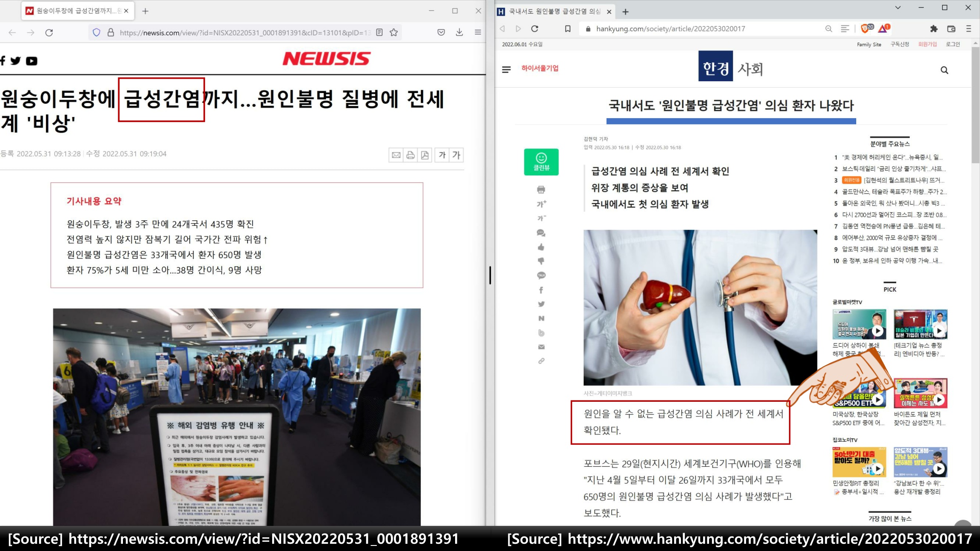Image resolution: width=980 pixels, height=551 pixels.
Task: Click zoom magnifier icon in Brave address bar
Action: coord(829,28)
